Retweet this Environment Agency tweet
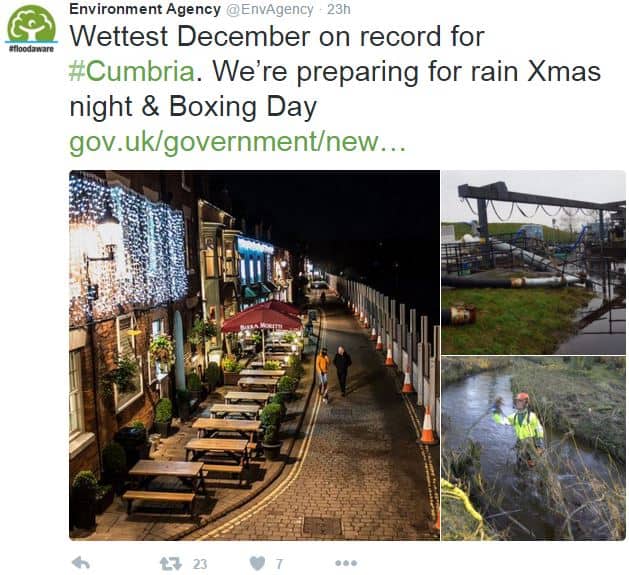This screenshot has width=629, height=575. (171, 564)
